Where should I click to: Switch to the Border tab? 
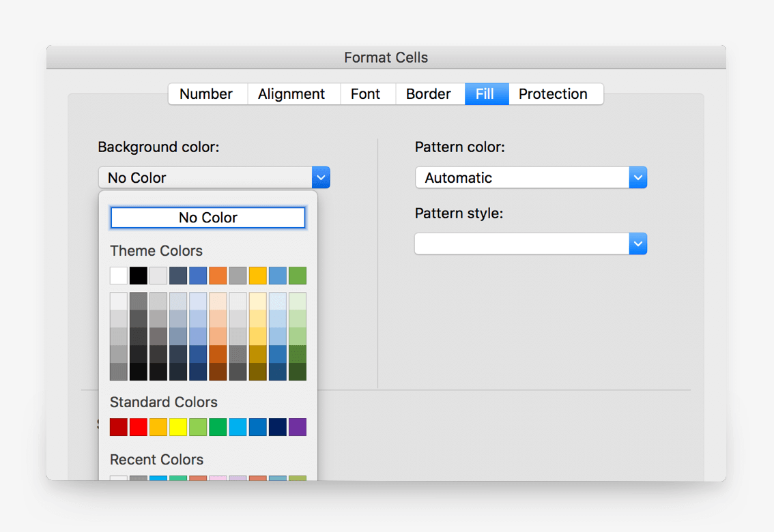(x=429, y=94)
